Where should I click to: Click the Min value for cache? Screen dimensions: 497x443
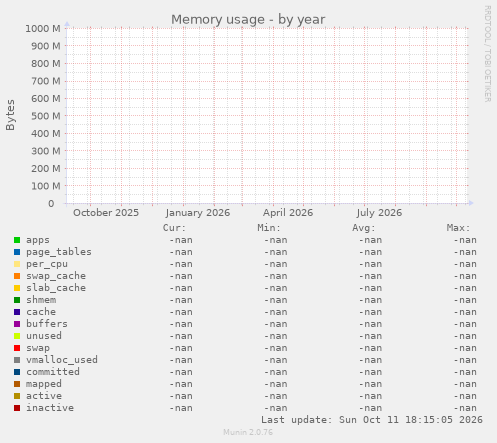click(276, 312)
